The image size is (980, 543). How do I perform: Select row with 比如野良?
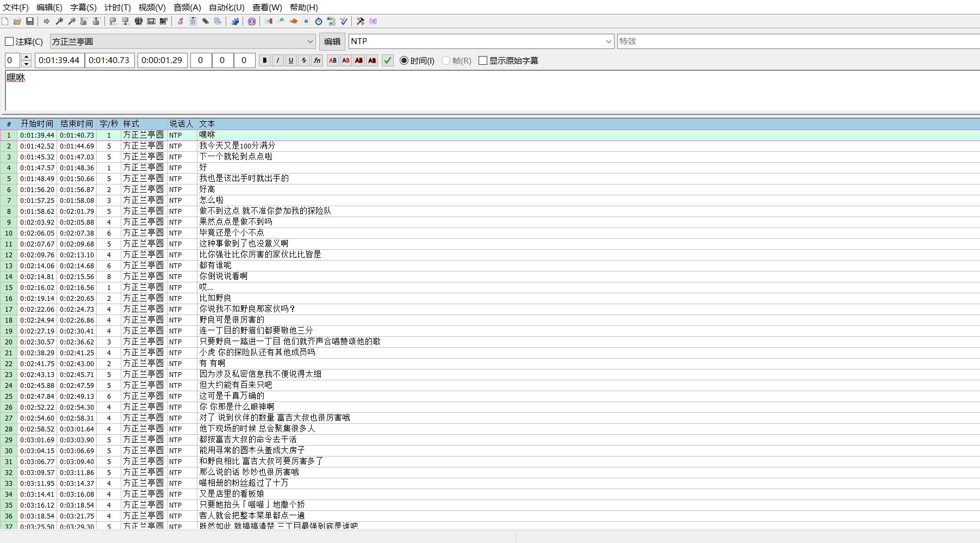(x=490, y=298)
